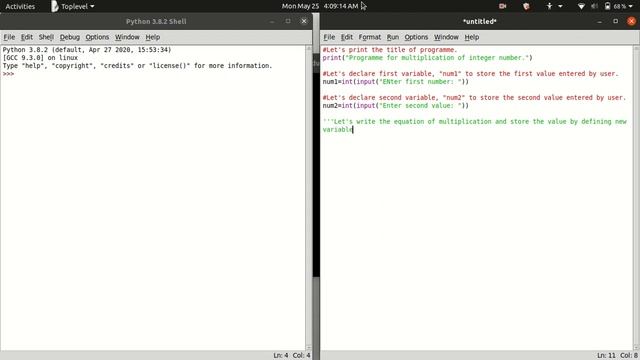This screenshot has height=360, width=640.
Task: Click the word "variable" on the last editor line
Action: (x=337, y=130)
